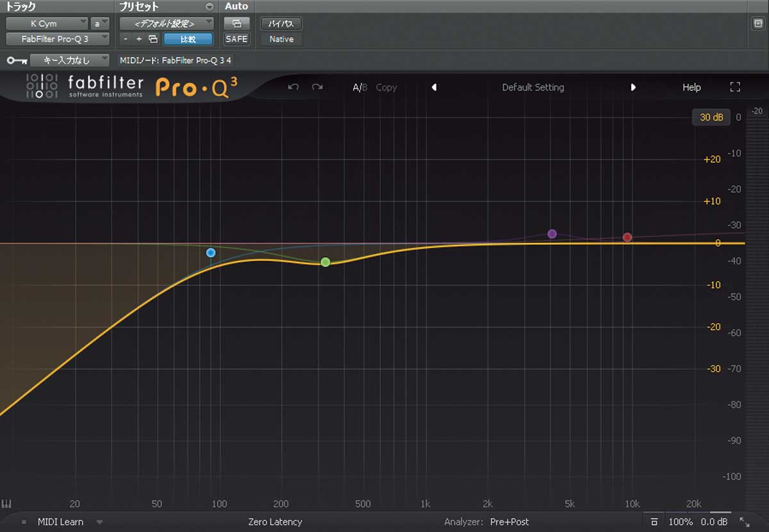The image size is (769, 532).
Task: Open the Help menu
Action: (x=691, y=87)
